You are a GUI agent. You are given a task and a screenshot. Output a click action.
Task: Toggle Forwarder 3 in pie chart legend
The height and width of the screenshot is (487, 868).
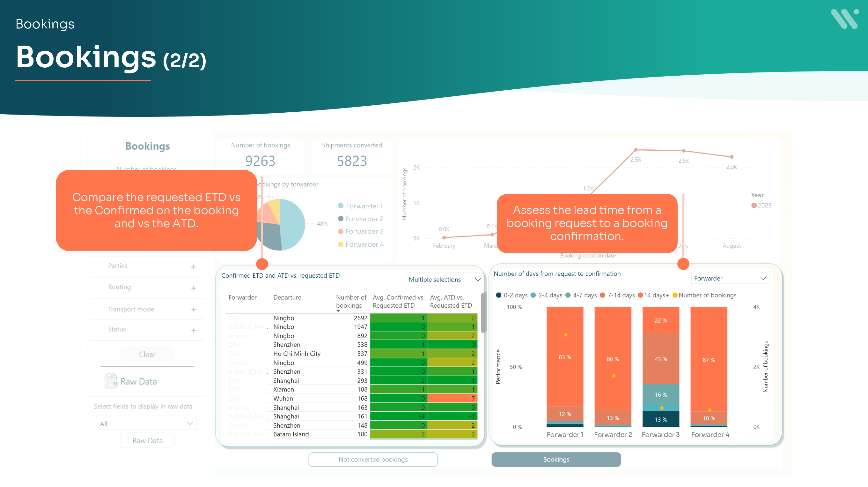point(361,231)
